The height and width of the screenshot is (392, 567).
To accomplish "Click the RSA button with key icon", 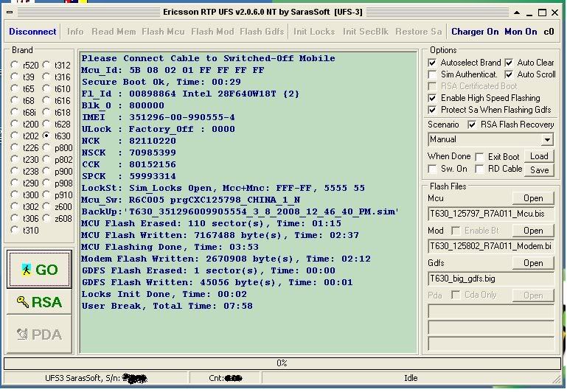I will [39, 301].
